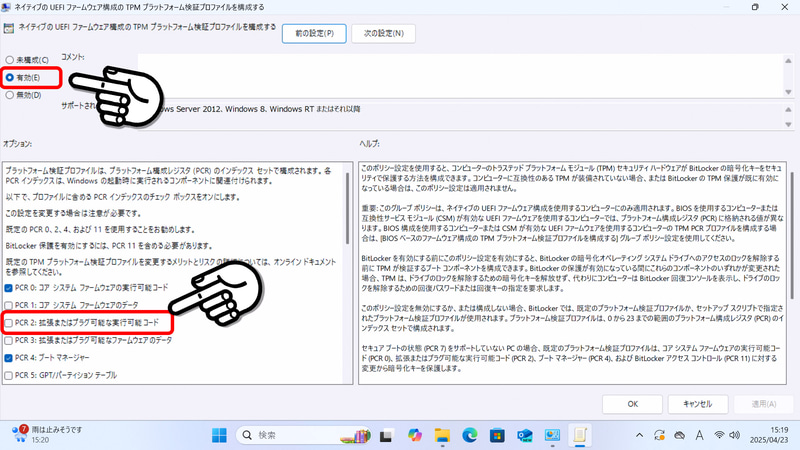Check the PCR 1 core system firmware data checkbox
Screen dimensions: 800x450
[x=9, y=306]
